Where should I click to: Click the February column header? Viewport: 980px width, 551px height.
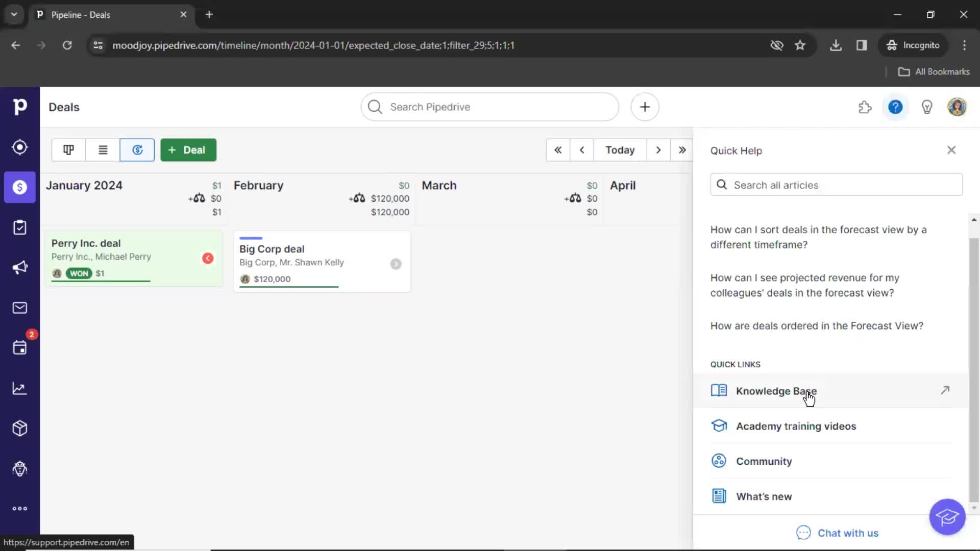pyautogui.click(x=258, y=185)
